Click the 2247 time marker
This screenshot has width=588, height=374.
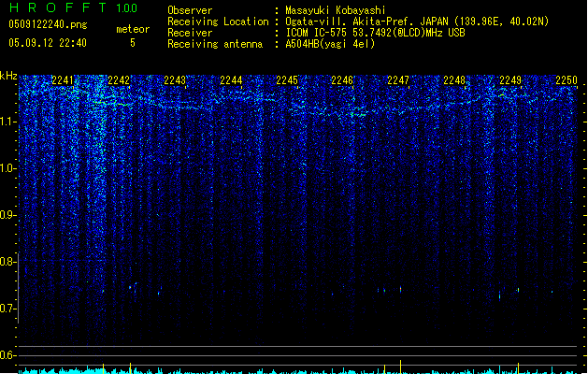[x=398, y=80]
